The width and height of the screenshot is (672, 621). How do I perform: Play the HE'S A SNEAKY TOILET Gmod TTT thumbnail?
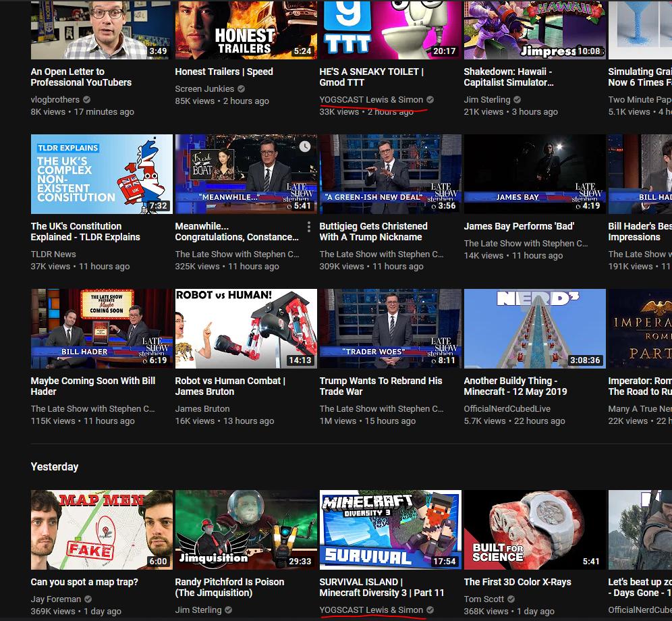[x=391, y=30]
